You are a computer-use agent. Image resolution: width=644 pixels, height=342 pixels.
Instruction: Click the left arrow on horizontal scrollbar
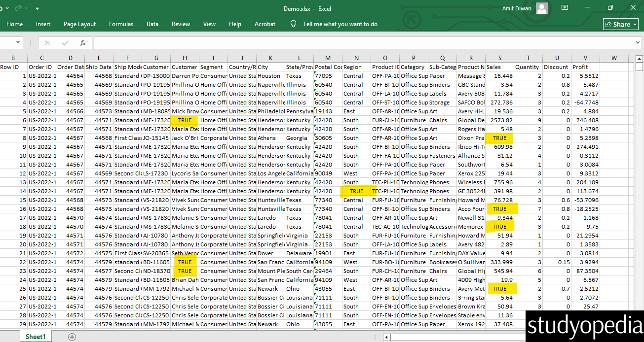386,337
